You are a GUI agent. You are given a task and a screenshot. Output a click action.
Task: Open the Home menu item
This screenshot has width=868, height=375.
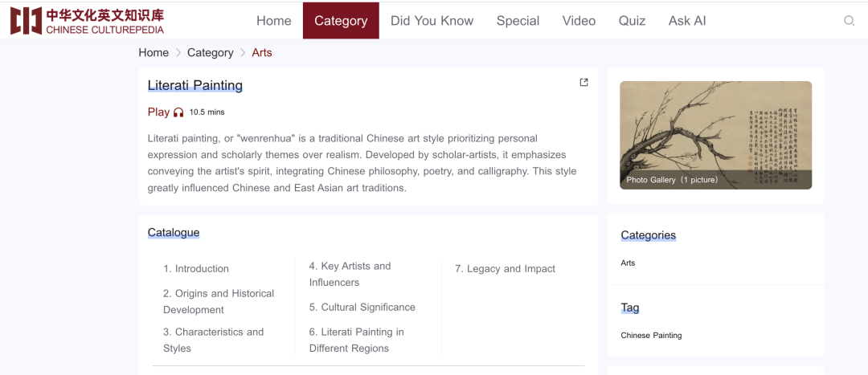[x=273, y=21]
